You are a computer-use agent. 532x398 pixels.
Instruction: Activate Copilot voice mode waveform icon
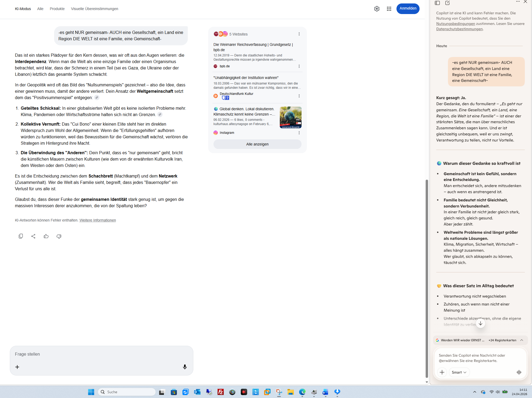(519, 372)
